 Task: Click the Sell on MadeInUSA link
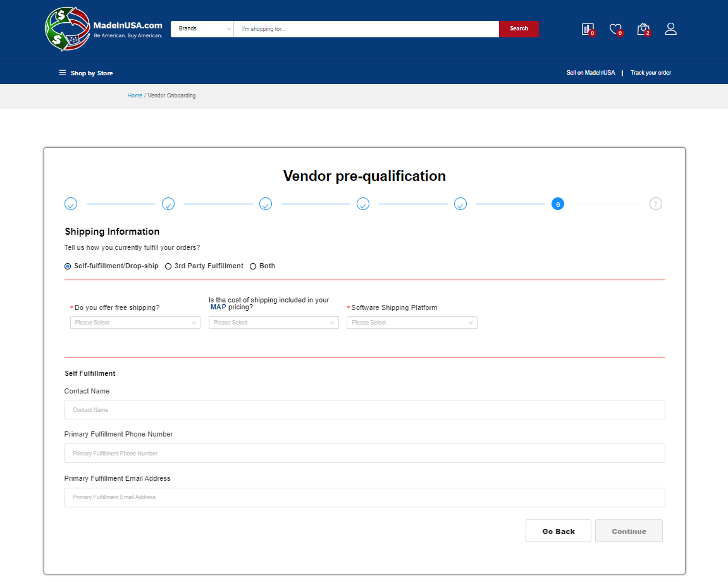pyautogui.click(x=591, y=73)
